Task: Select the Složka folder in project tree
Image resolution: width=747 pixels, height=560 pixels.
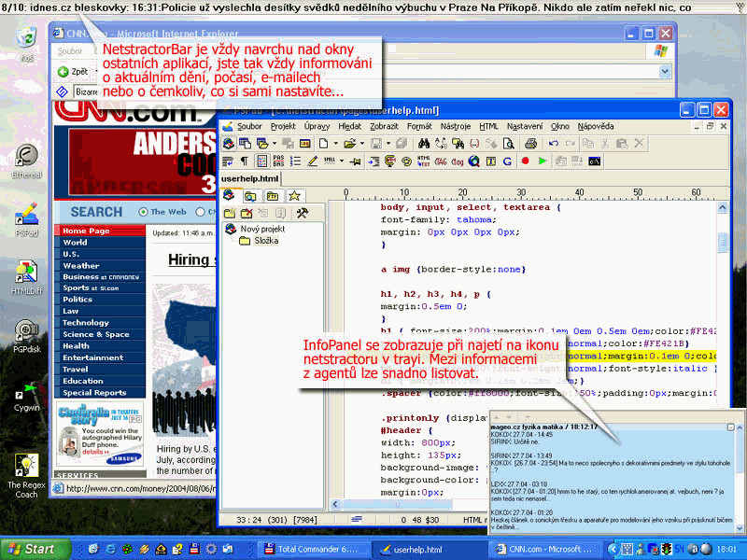Action: (x=266, y=241)
